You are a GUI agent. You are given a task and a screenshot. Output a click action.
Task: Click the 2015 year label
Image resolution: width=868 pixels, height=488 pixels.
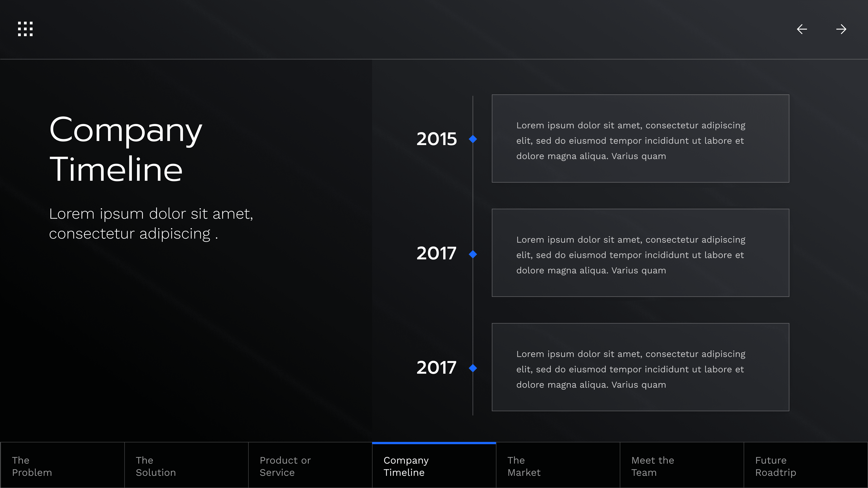pos(437,139)
